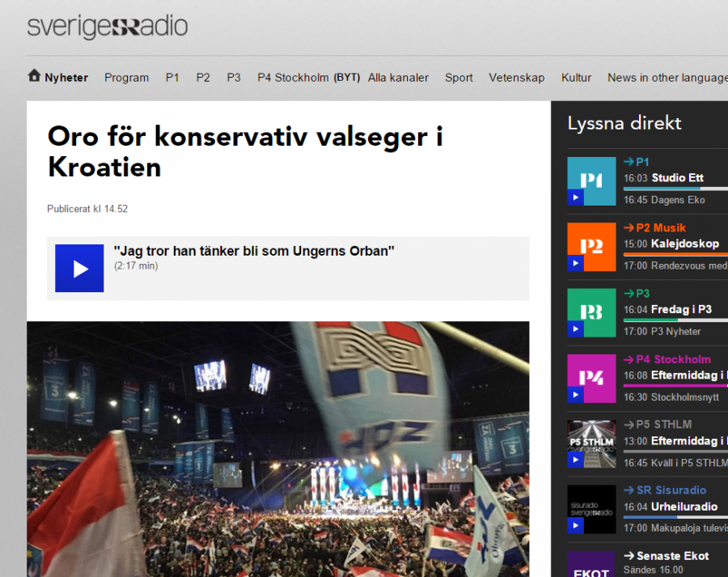The height and width of the screenshot is (577, 728).
Task: Open the Ekot channel tile
Action: click(x=591, y=564)
